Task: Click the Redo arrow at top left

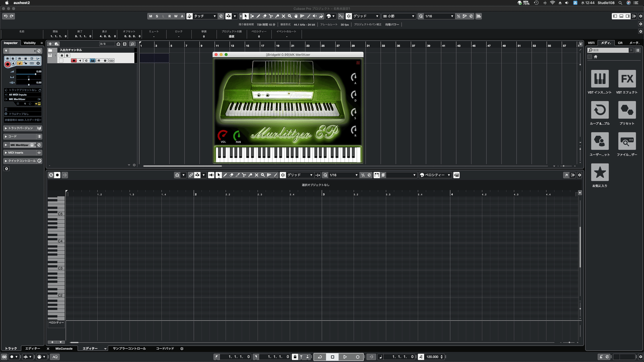Action: pos(12,16)
